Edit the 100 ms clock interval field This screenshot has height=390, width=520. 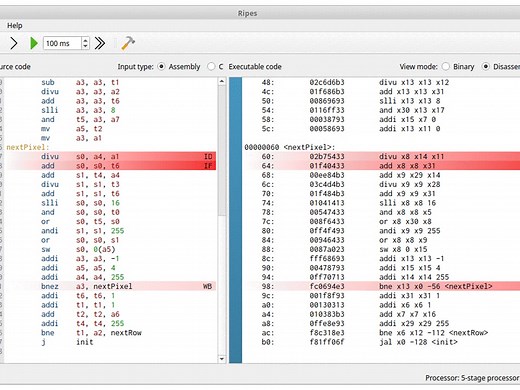click(x=62, y=43)
